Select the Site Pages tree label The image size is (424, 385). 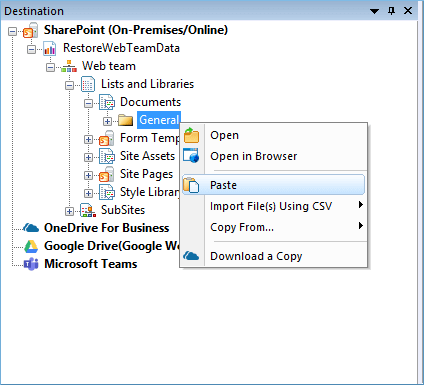(146, 174)
